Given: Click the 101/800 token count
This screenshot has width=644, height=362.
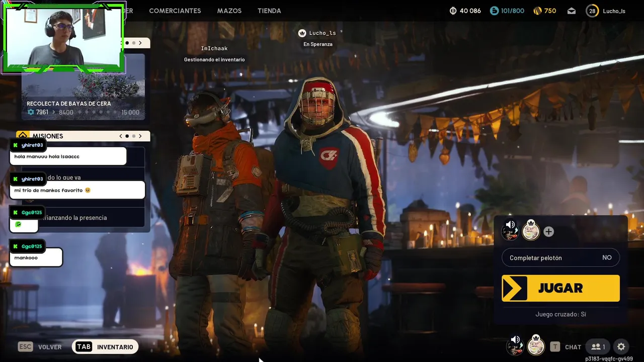Looking at the screenshot, I should click(513, 11).
